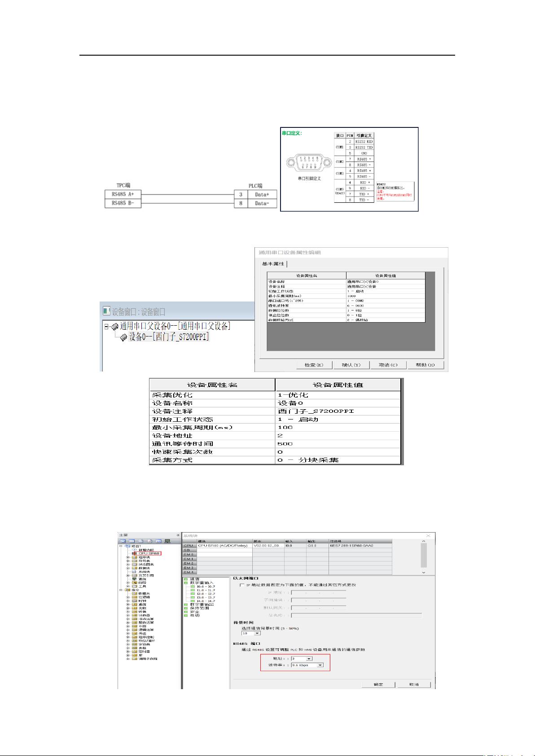Select the 基本属性 tab
535x756 pixels.
(273, 264)
